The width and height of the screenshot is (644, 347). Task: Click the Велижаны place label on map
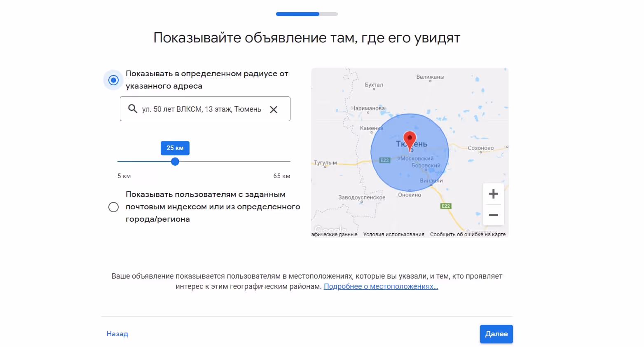tap(430, 77)
